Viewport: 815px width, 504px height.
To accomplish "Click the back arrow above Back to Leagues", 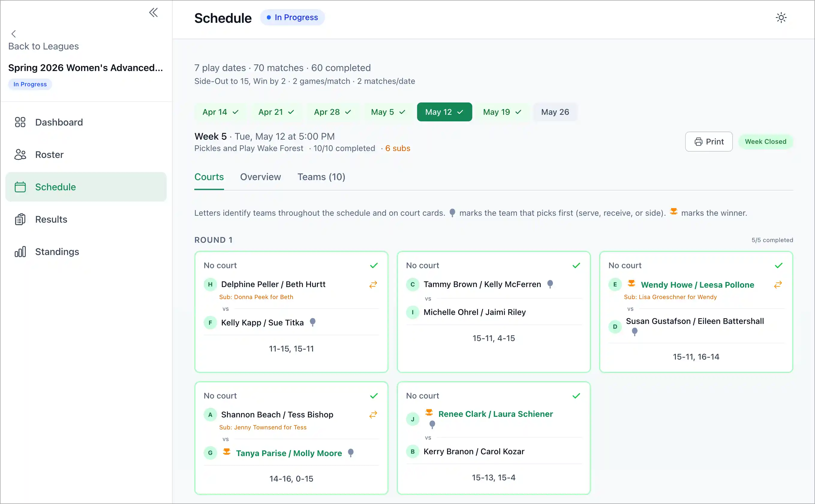I will 14,34.
